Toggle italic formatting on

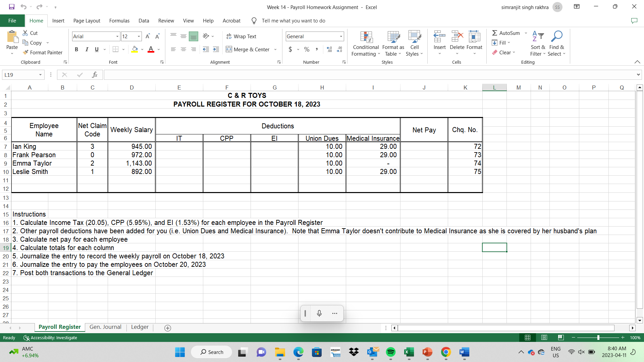87,49
